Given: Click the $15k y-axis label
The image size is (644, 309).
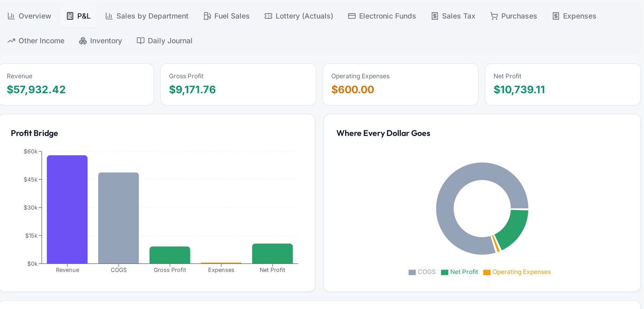Looking at the screenshot, I should 31,236.
